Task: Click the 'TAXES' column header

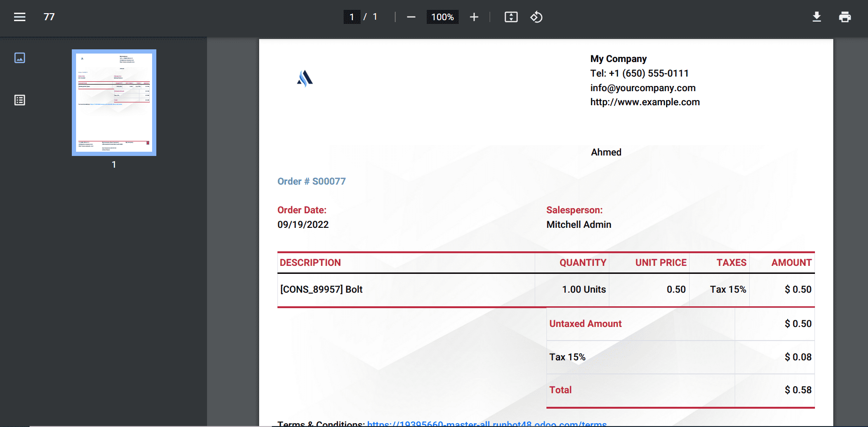Action: 731,263
